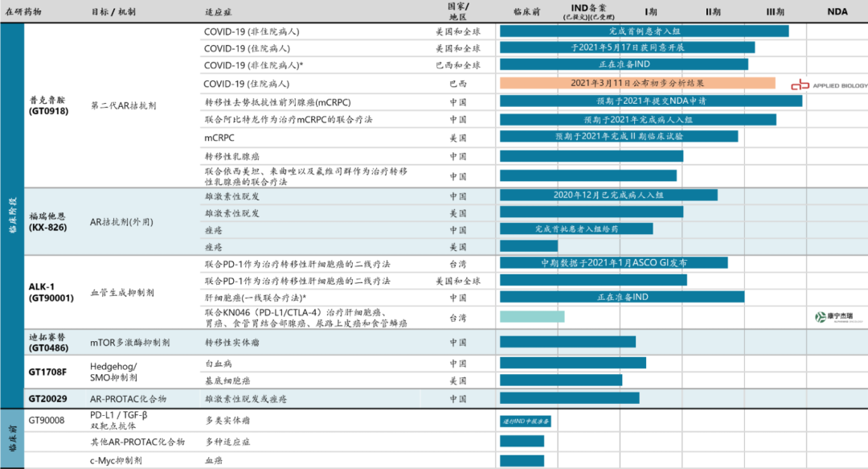Click the III期 column header
This screenshot has height=469, width=868.
tap(775, 11)
